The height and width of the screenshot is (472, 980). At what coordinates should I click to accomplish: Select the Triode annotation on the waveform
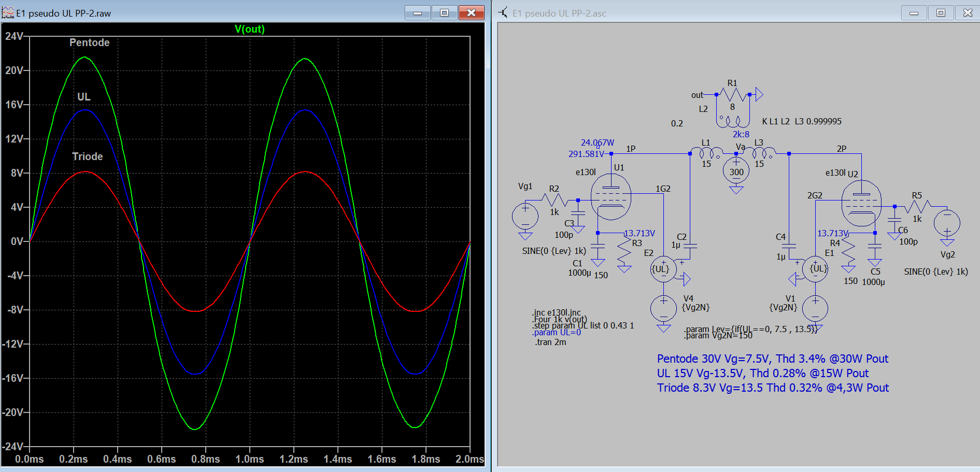(88, 156)
